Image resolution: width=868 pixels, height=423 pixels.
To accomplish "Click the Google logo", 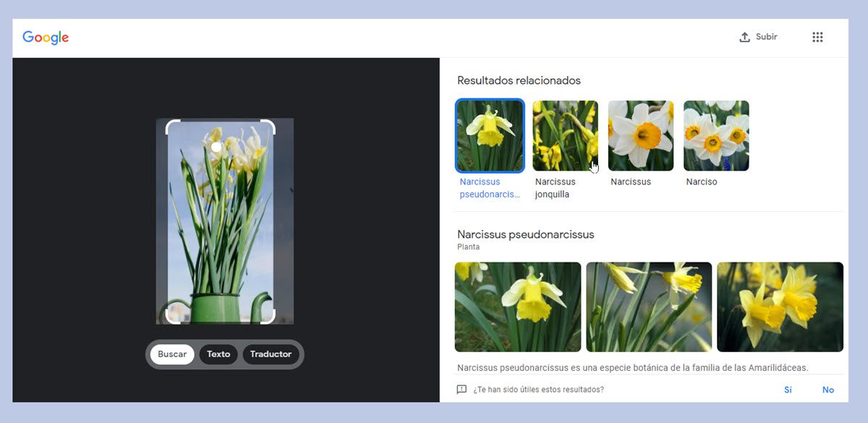I will tap(46, 38).
